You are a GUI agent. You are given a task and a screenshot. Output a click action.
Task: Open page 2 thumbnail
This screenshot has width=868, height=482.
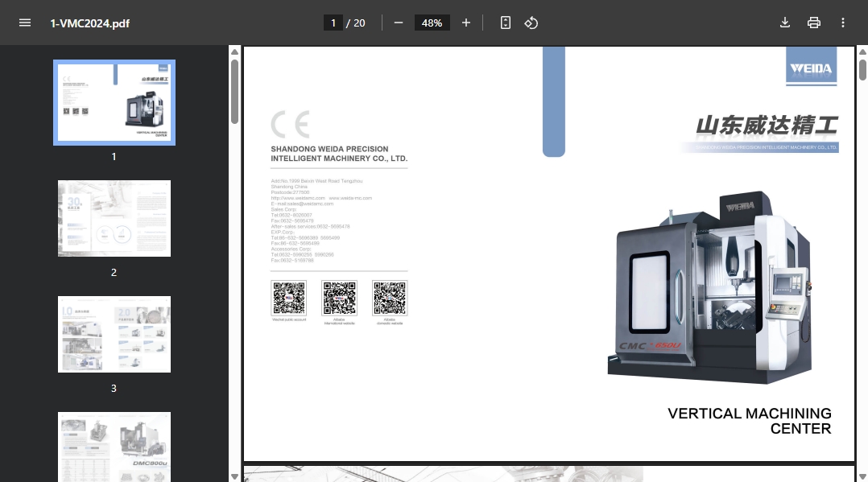coord(114,218)
